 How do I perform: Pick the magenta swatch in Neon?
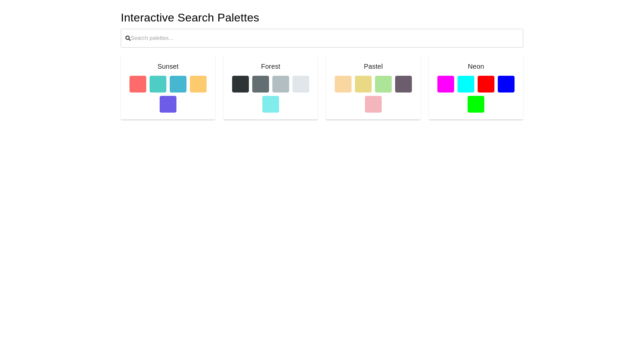point(445,84)
